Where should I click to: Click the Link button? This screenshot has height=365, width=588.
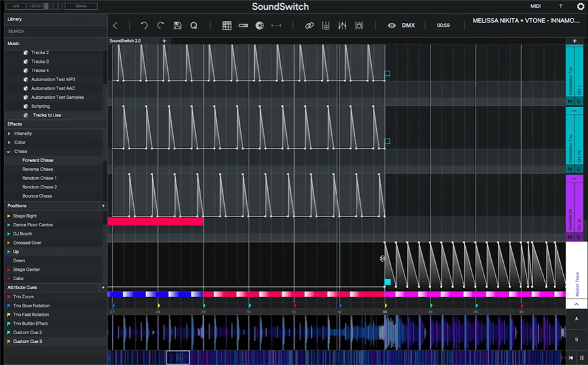[x=14, y=7]
